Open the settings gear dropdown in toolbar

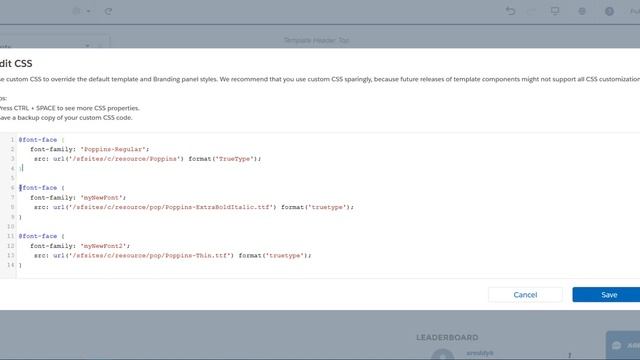tap(81, 11)
